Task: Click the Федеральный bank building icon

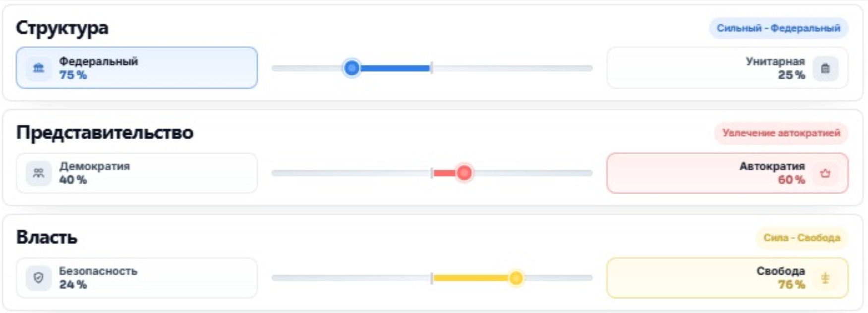Action: 39,68
